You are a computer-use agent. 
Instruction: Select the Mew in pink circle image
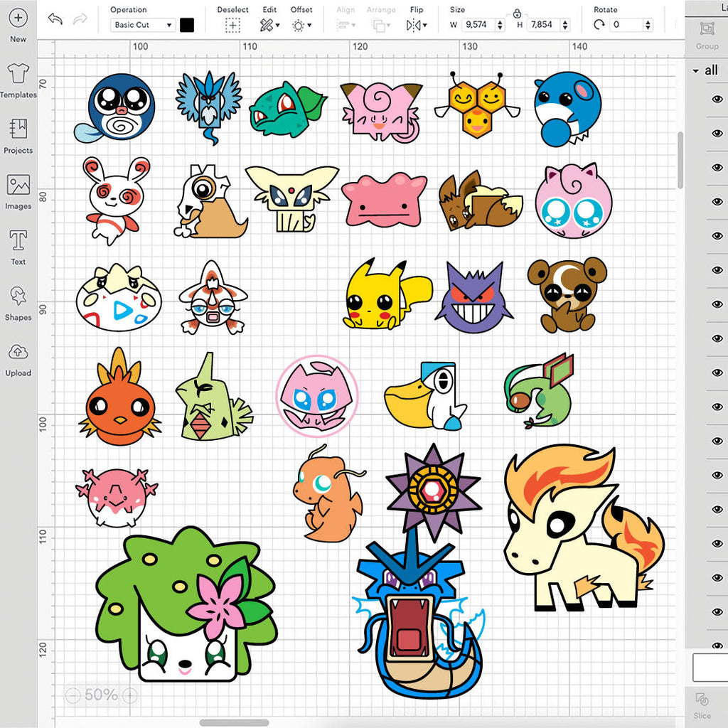coord(316,396)
